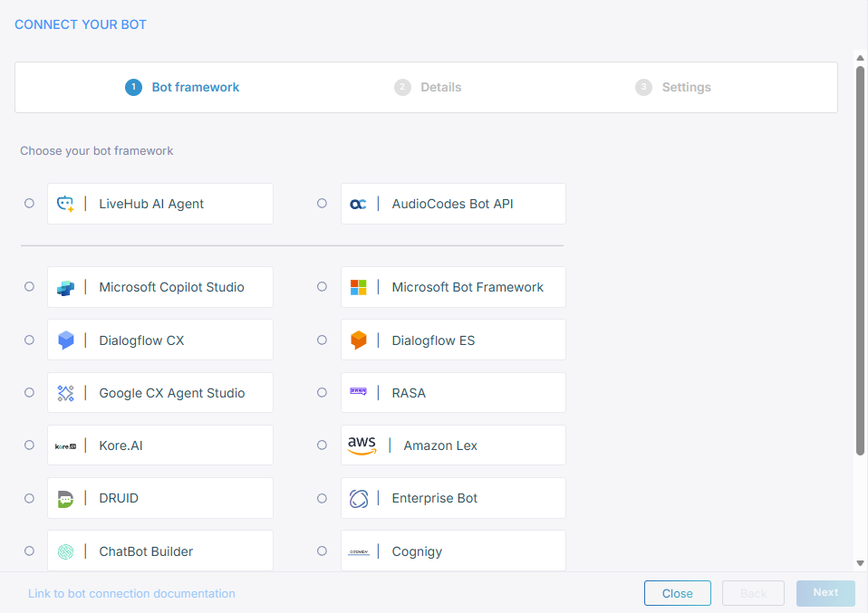The height and width of the screenshot is (613, 868).
Task: Select the Google CX Agent Studio radio button
Action: (x=29, y=392)
